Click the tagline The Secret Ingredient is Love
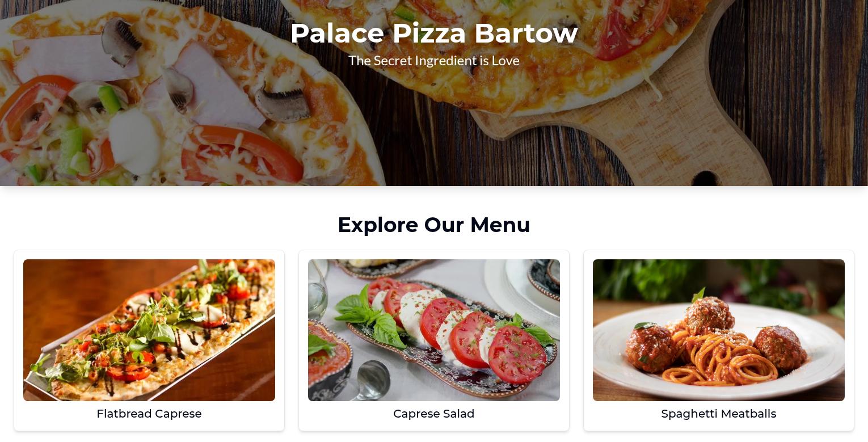 tap(434, 61)
